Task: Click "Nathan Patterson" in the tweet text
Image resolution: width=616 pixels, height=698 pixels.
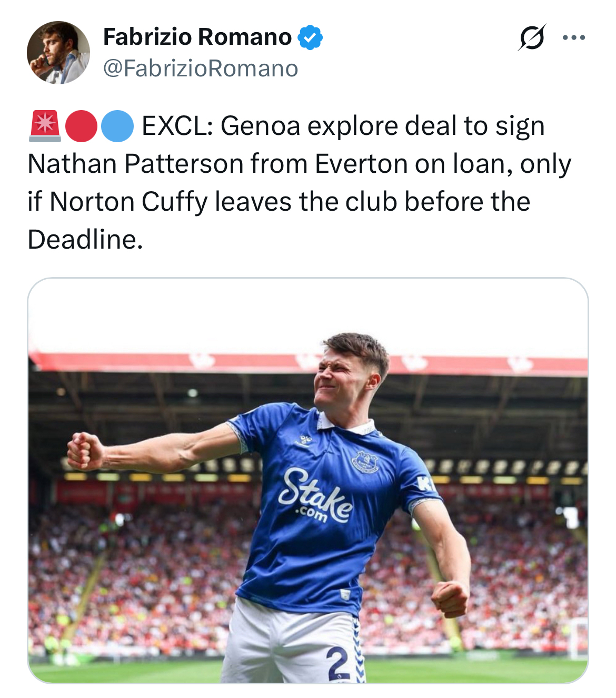Action: [x=135, y=164]
